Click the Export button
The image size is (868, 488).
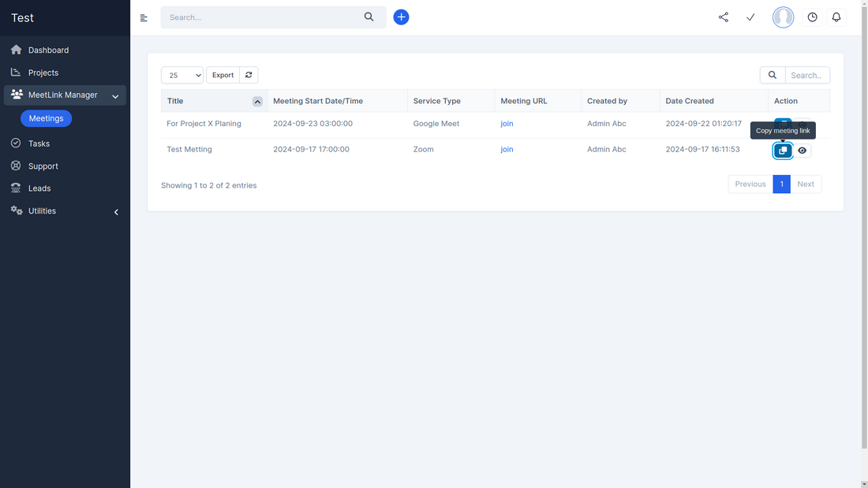(x=222, y=74)
